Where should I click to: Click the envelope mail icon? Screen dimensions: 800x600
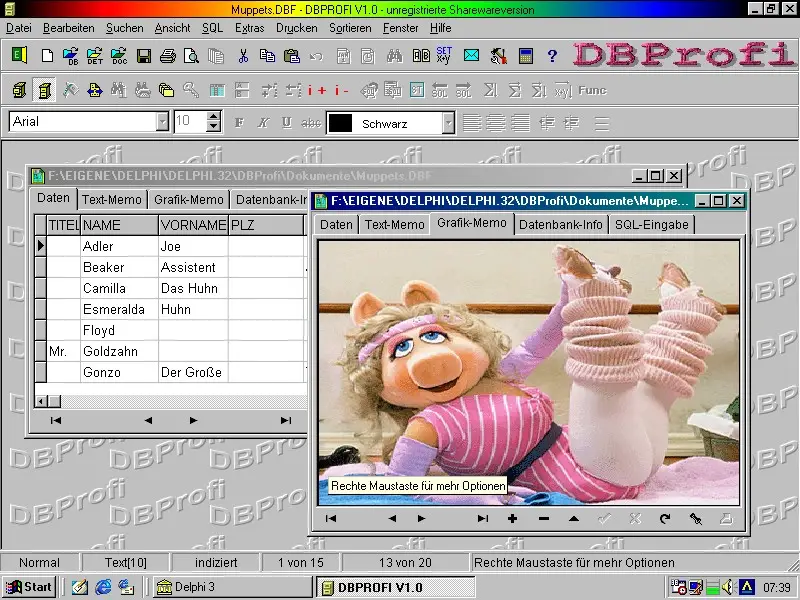pyautogui.click(x=471, y=55)
